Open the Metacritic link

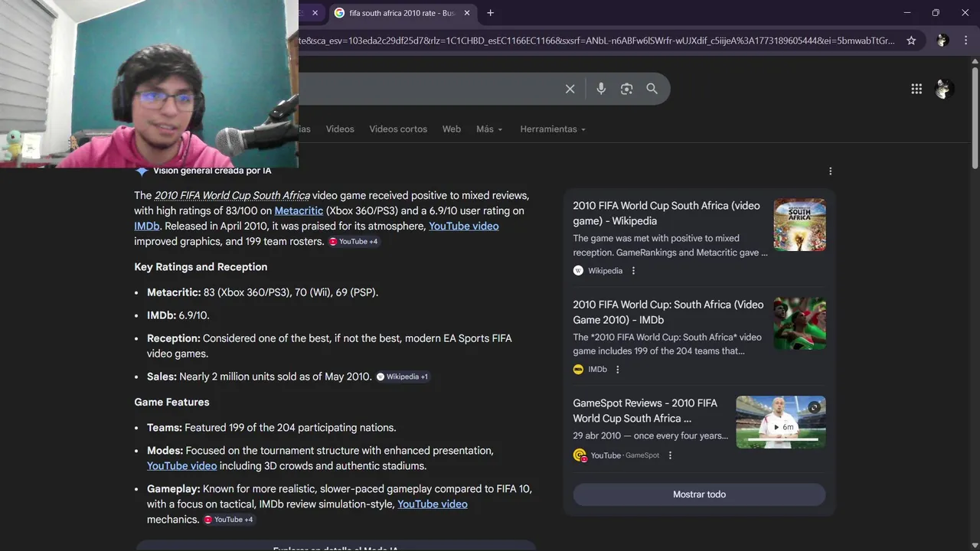[x=299, y=211]
